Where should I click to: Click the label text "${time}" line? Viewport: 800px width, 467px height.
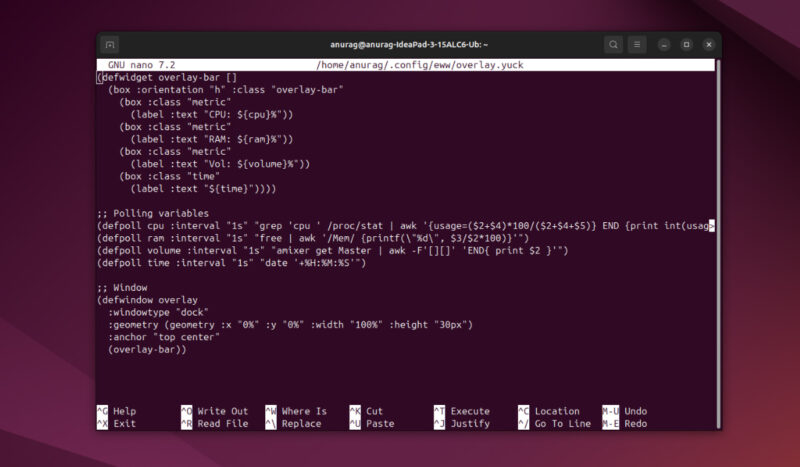coord(203,189)
